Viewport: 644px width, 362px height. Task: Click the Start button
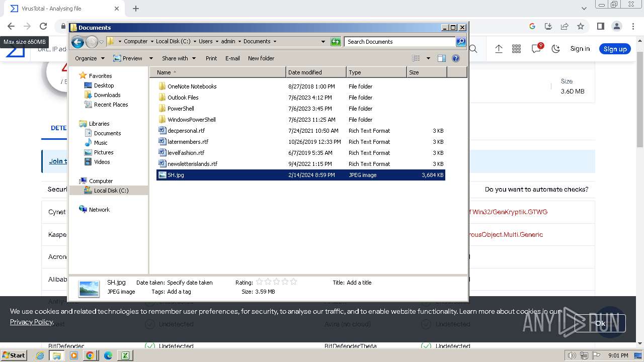[x=14, y=355]
